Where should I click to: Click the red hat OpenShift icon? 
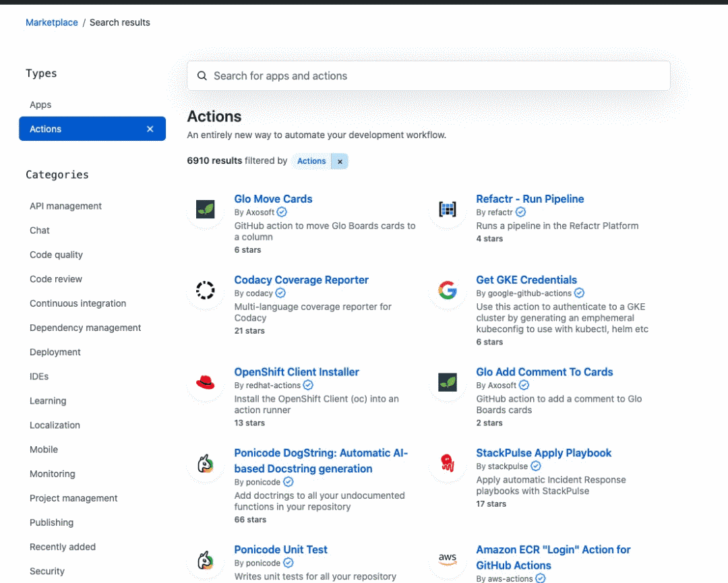pos(205,382)
